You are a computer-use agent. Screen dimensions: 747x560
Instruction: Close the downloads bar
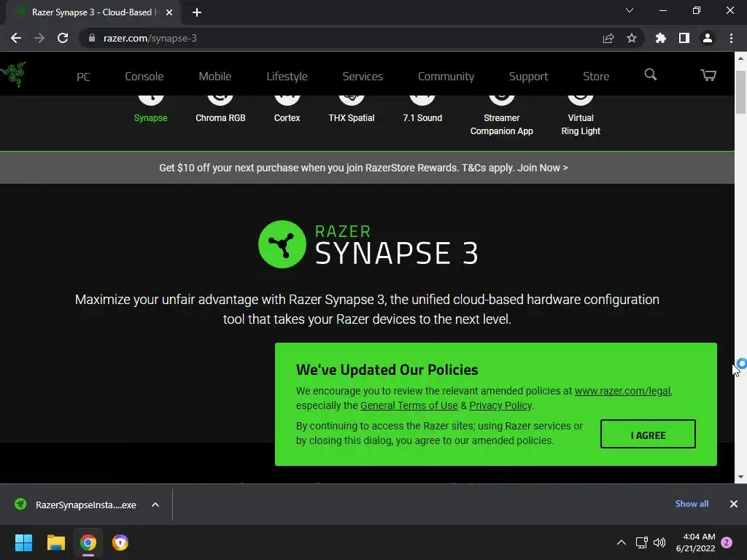point(734,504)
